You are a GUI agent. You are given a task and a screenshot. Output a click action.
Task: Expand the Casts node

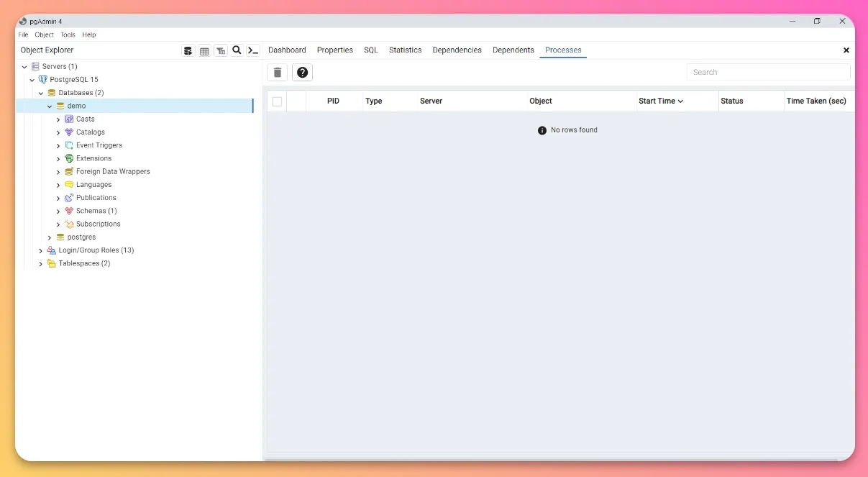coord(58,119)
